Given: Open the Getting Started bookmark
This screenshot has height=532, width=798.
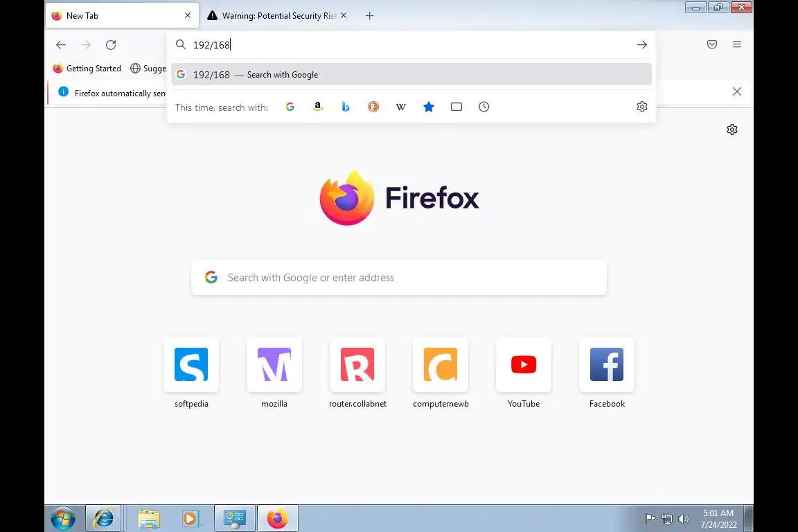Looking at the screenshot, I should (87, 68).
